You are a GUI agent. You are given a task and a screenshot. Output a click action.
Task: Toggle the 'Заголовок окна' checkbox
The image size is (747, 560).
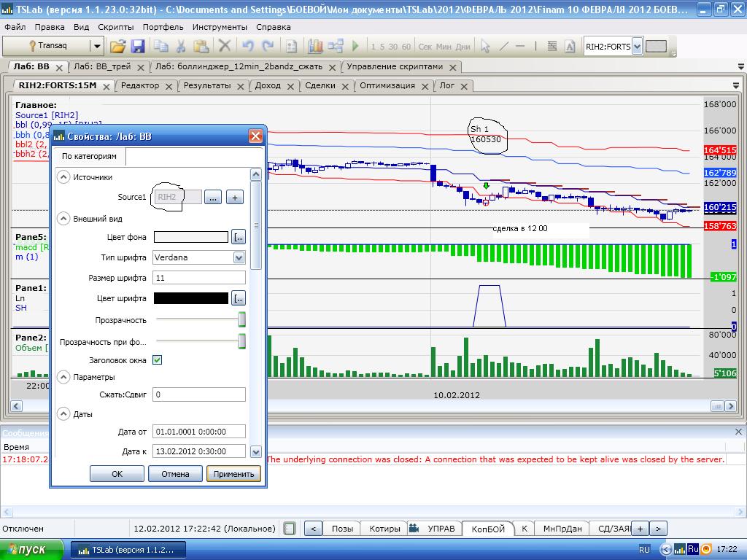coord(157,360)
